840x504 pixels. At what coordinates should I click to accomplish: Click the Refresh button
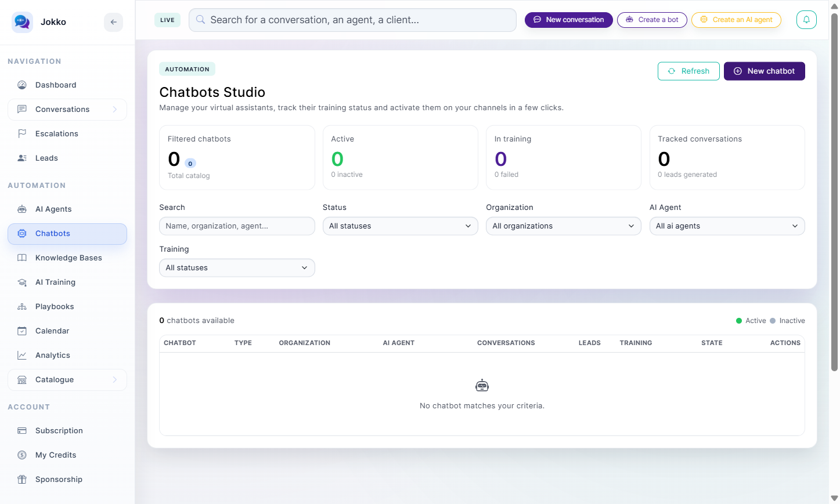point(688,71)
